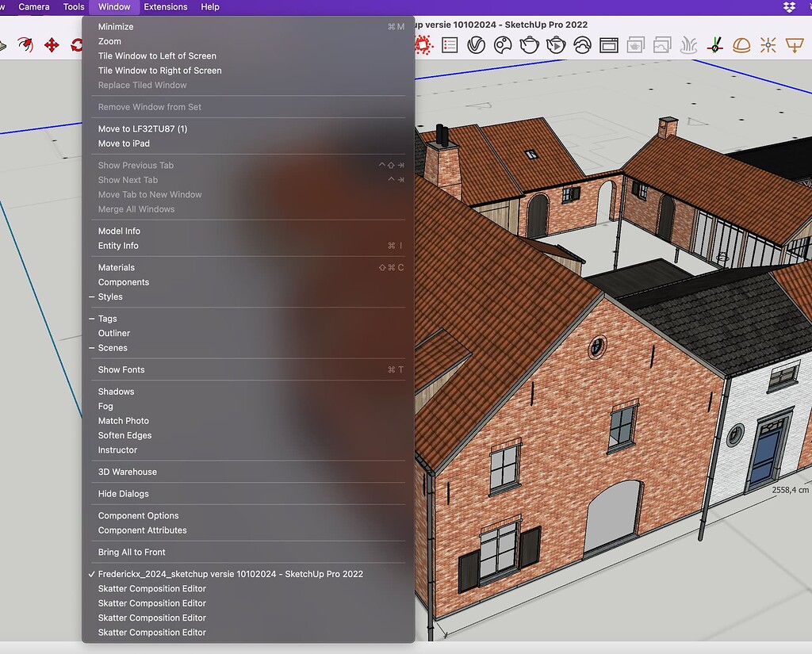Choose Entity Info from the Window menu

tap(118, 246)
